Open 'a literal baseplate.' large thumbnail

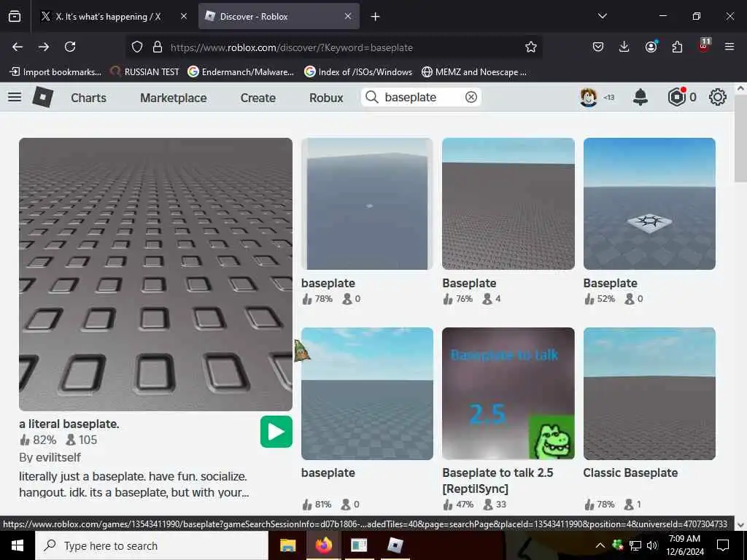point(156,274)
